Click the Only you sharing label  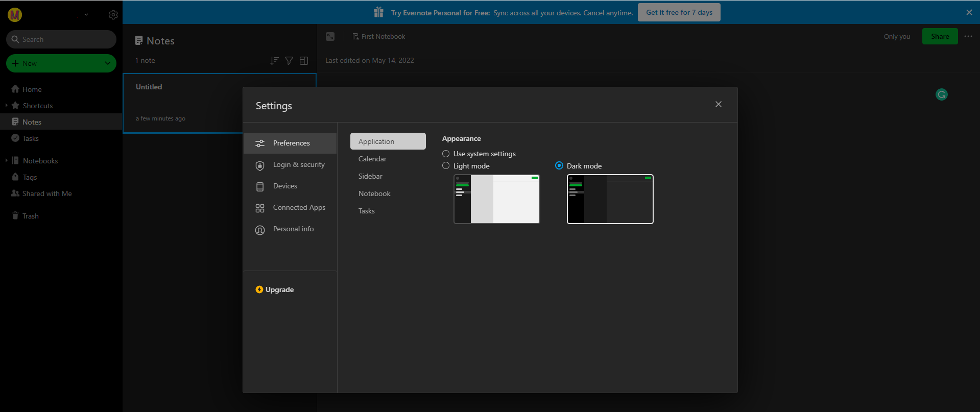[x=897, y=36]
